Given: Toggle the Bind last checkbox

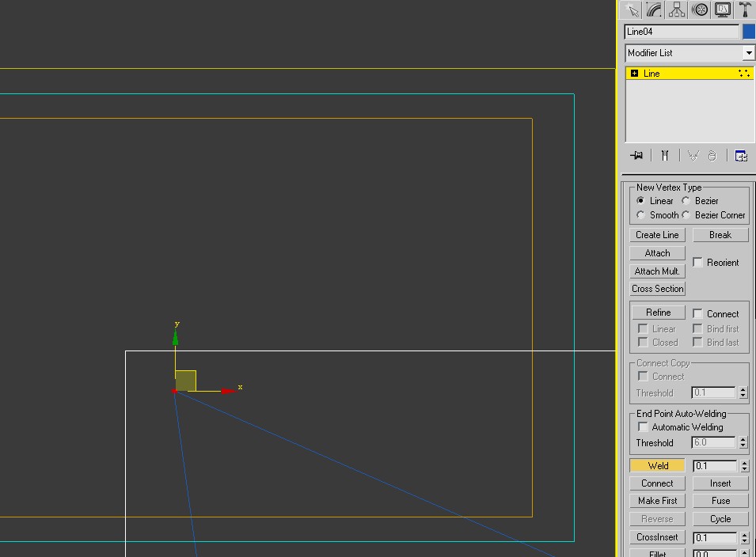Looking at the screenshot, I should pyautogui.click(x=697, y=342).
